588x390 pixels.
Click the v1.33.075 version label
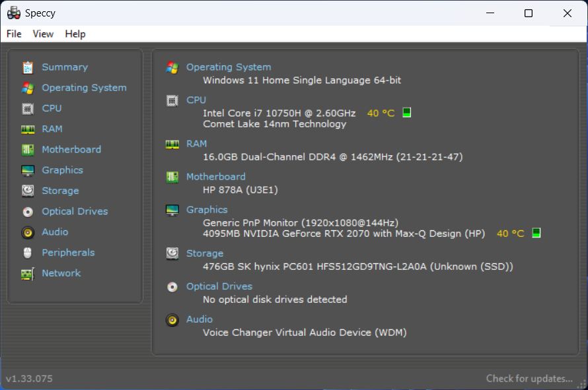(x=29, y=378)
